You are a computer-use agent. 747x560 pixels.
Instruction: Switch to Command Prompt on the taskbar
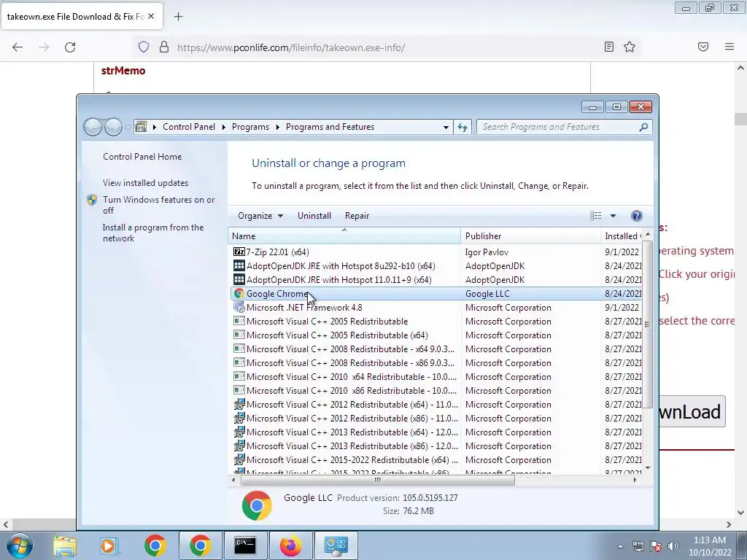pyautogui.click(x=245, y=545)
